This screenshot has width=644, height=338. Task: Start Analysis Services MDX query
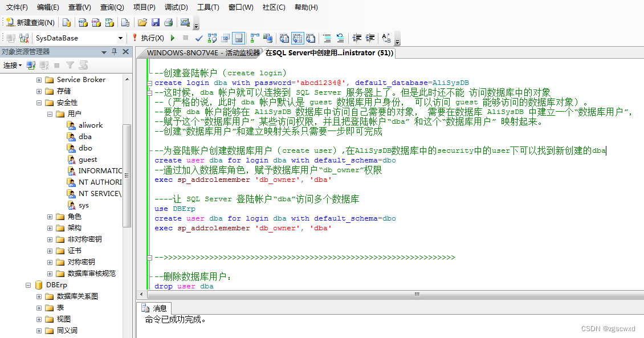[83, 23]
